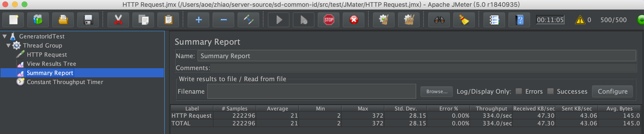The height and width of the screenshot is (134, 644).
Task: Enable the Successes checkbox
Action: tap(550, 91)
